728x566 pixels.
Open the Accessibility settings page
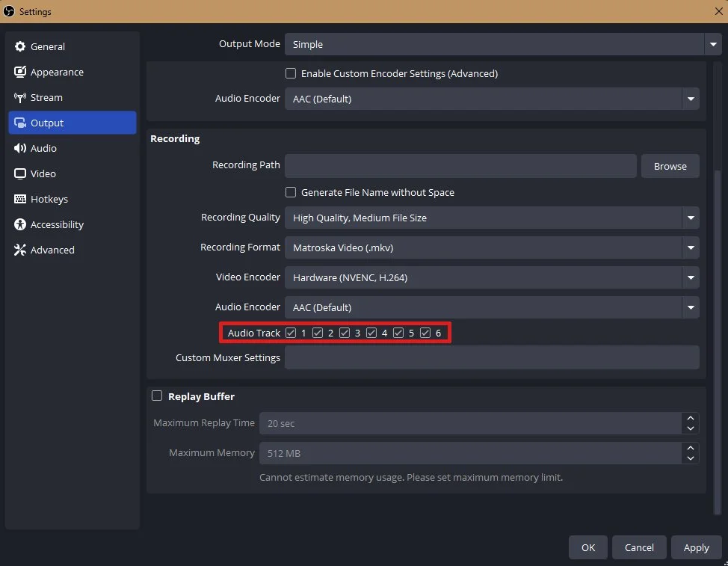56,224
